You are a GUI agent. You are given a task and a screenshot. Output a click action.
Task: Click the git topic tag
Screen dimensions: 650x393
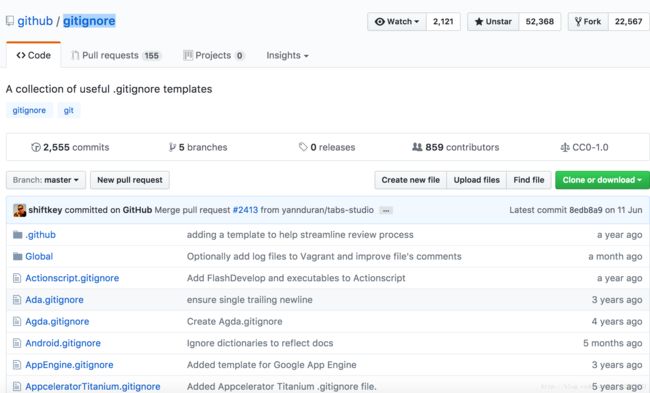click(68, 110)
